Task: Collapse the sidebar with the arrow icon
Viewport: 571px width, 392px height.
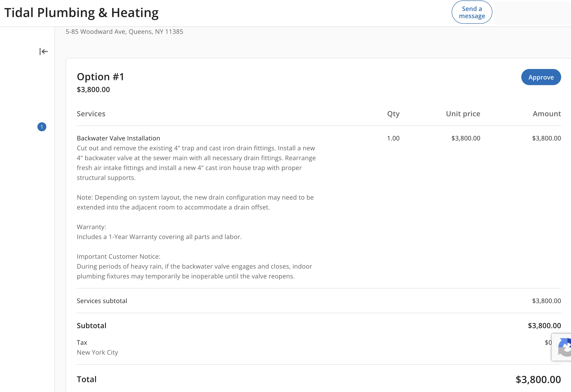Action: 43,52
